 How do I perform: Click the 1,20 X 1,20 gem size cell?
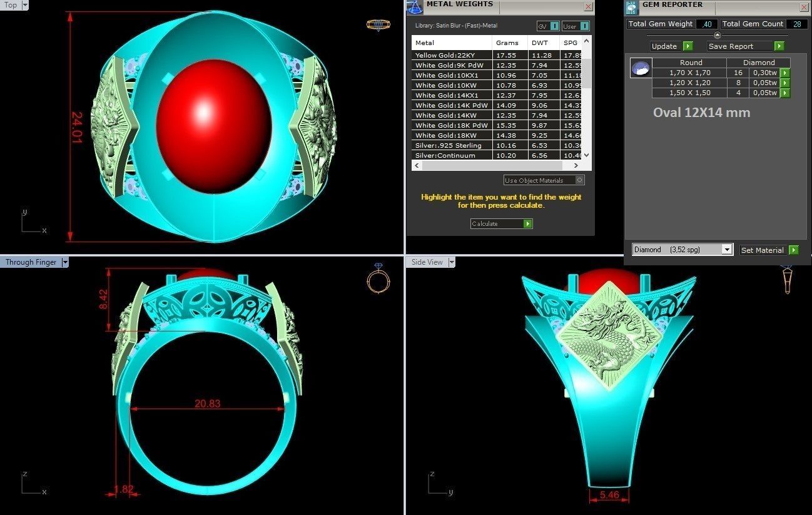(690, 83)
